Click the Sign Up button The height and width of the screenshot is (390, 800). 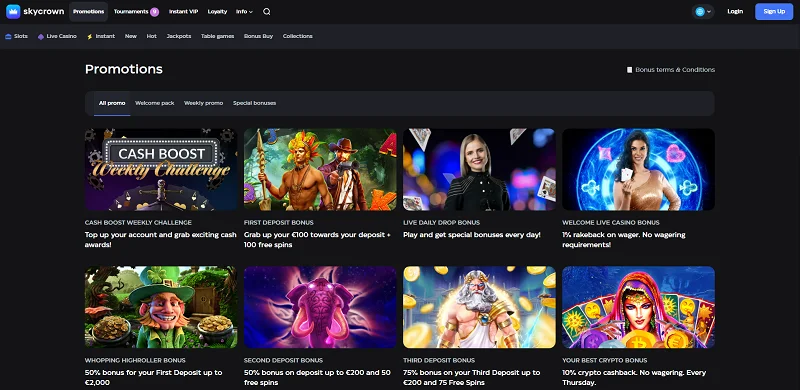click(774, 11)
